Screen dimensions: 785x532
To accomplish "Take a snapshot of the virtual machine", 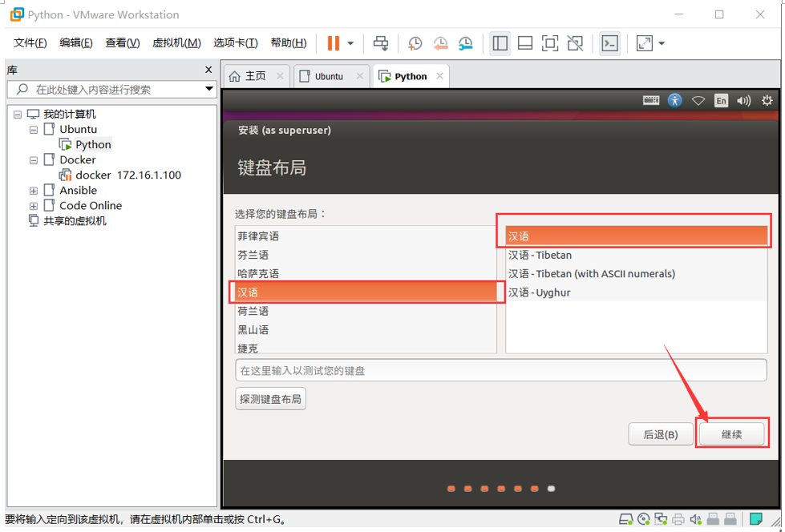I will tap(415, 42).
